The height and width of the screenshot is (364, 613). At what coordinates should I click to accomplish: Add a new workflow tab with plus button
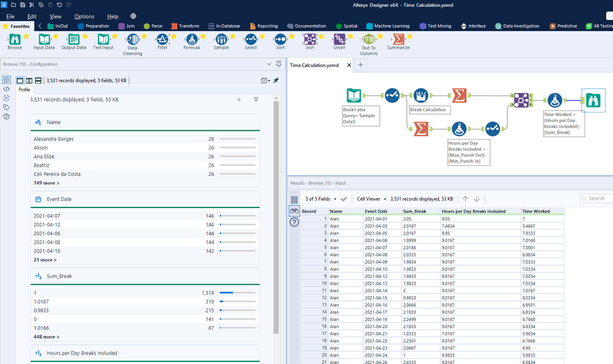point(361,65)
